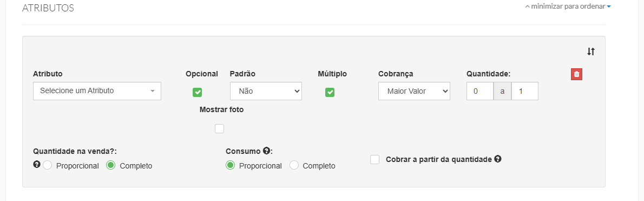Uncheck the Opcional checkbox

[197, 92]
